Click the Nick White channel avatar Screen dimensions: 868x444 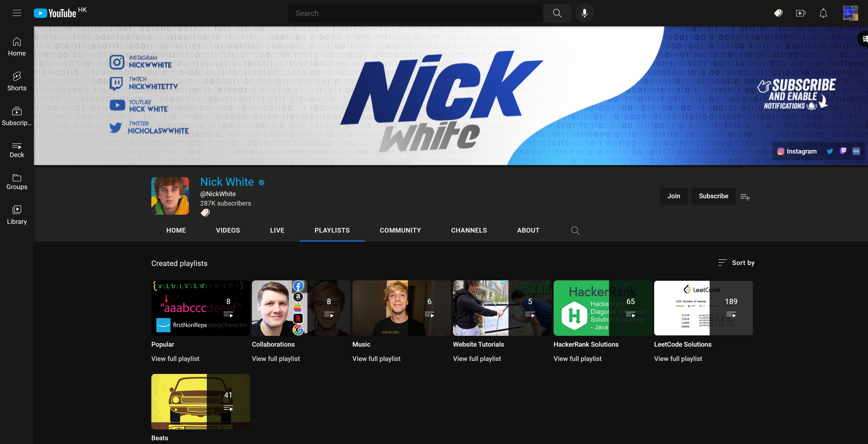170,196
